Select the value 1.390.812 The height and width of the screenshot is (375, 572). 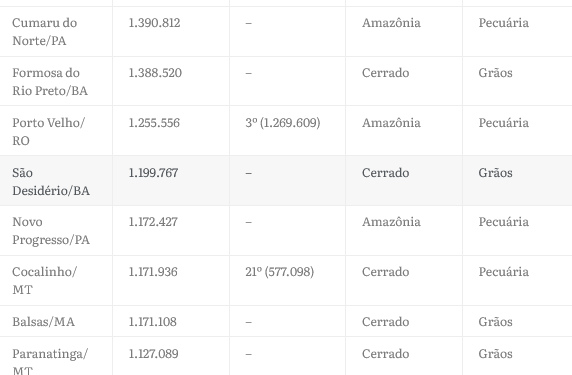click(x=154, y=23)
